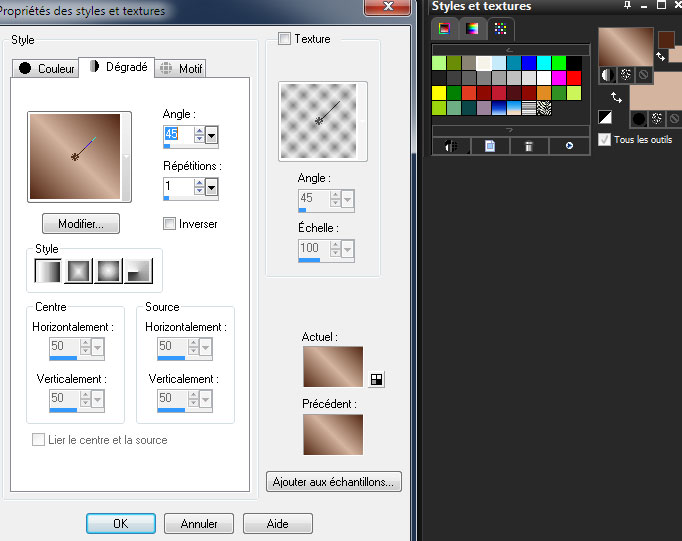Expand the Répétitions dropdown
This screenshot has height=541, width=682.
212,186
